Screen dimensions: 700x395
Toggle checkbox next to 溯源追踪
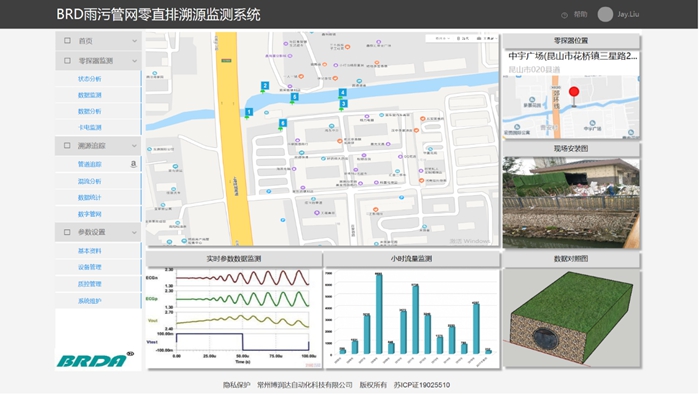(67, 146)
